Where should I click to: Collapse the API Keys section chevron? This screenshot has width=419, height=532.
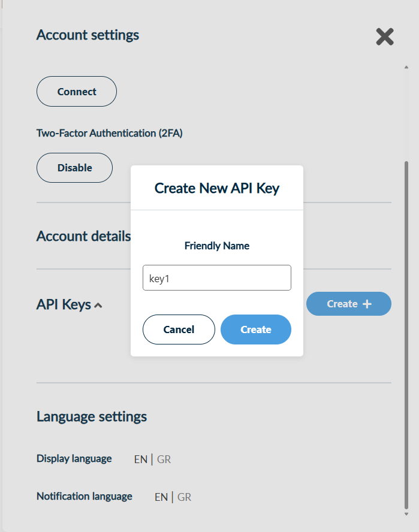click(x=99, y=306)
